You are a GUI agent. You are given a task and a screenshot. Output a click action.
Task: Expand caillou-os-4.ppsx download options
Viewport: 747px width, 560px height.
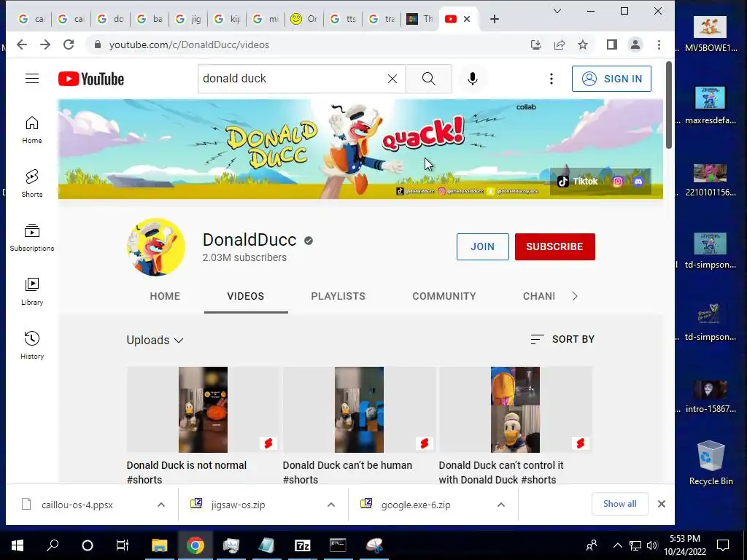(x=161, y=505)
